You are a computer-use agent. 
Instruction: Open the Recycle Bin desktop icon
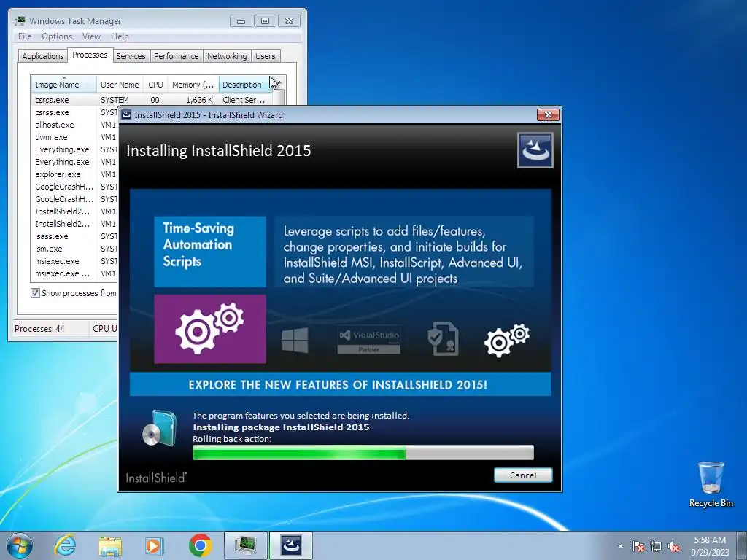tap(711, 484)
